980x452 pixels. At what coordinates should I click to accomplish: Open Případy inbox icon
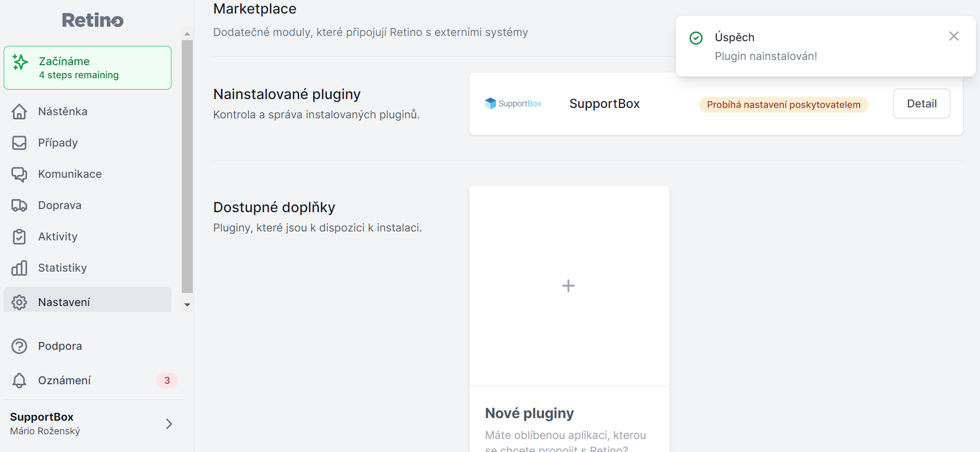19,143
